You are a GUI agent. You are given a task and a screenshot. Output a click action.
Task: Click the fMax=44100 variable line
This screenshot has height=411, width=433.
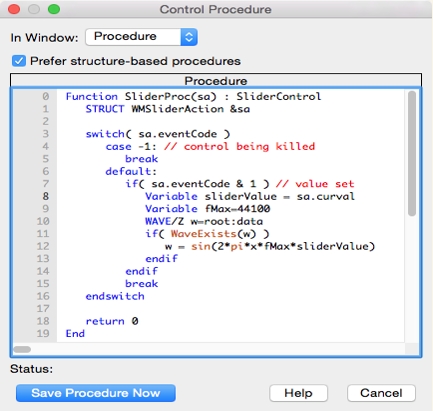[207, 209]
